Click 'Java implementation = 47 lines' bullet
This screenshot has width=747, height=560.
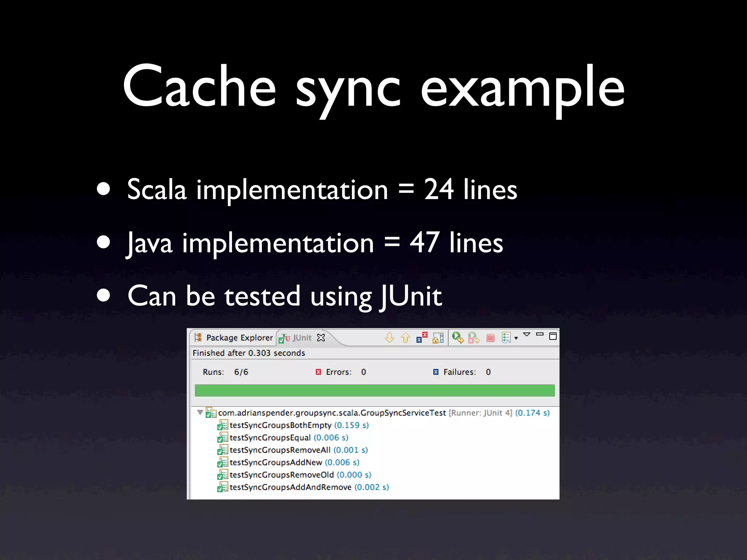315,243
